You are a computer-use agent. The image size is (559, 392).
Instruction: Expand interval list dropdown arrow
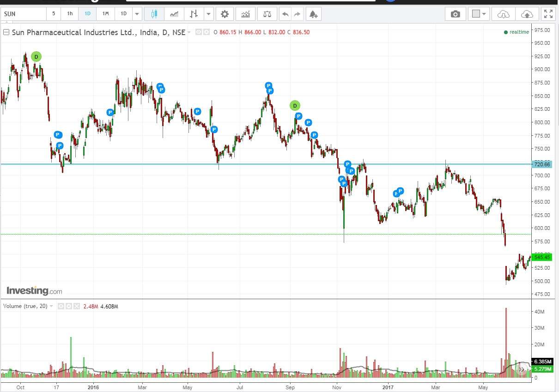137,14
